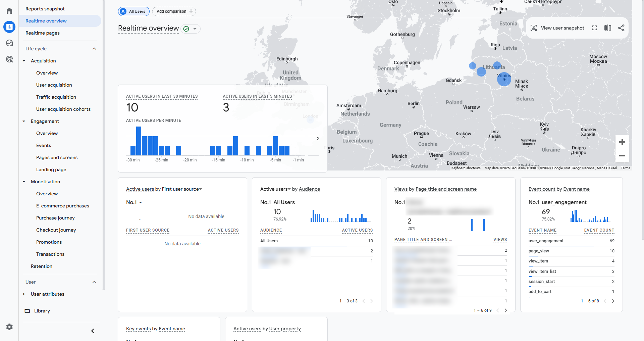Select Realtime pages in sidebar
This screenshot has height=341, width=644.
(43, 33)
